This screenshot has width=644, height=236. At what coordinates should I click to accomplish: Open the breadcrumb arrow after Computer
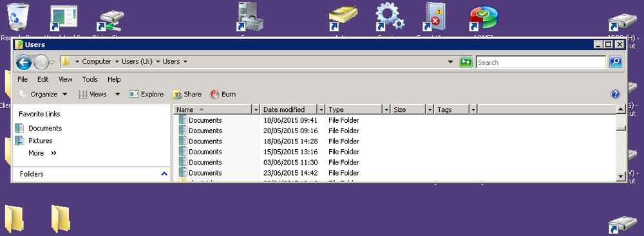[117, 62]
